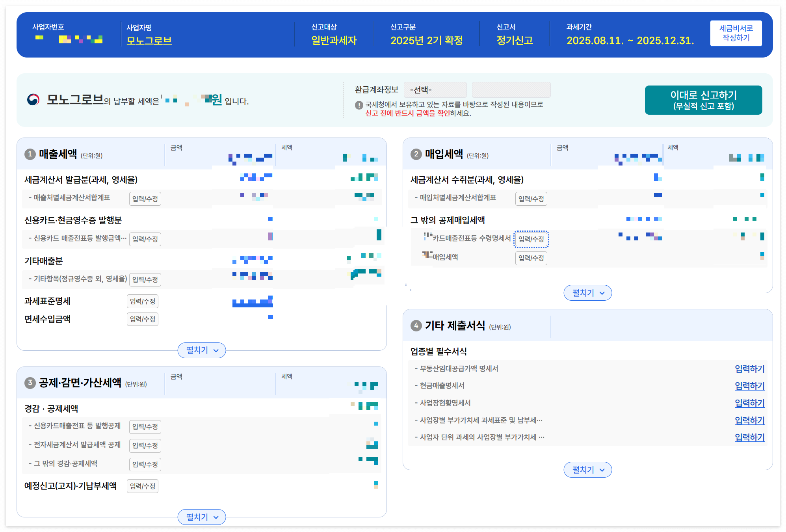Open the -선택- refund bank dropdown
786x532 pixels.
tap(435, 89)
